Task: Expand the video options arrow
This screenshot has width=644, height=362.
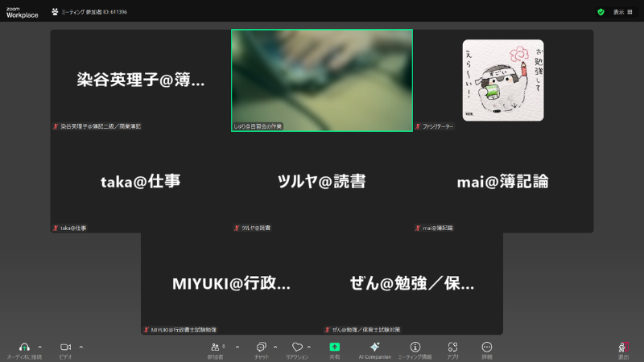Action: click(x=81, y=348)
